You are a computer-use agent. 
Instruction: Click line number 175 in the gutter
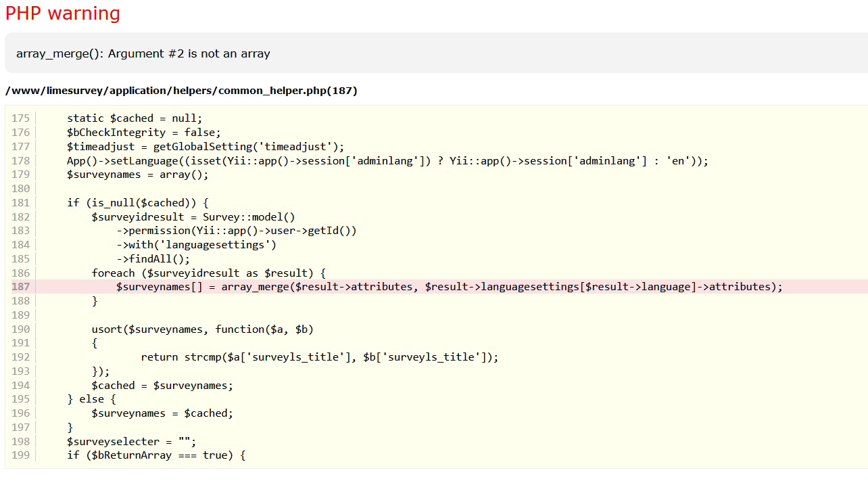click(21, 118)
